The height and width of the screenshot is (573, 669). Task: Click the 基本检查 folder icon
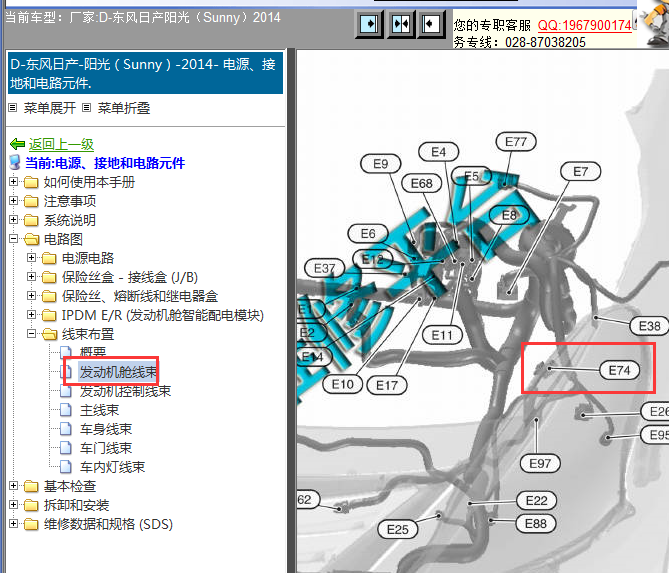click(31, 486)
